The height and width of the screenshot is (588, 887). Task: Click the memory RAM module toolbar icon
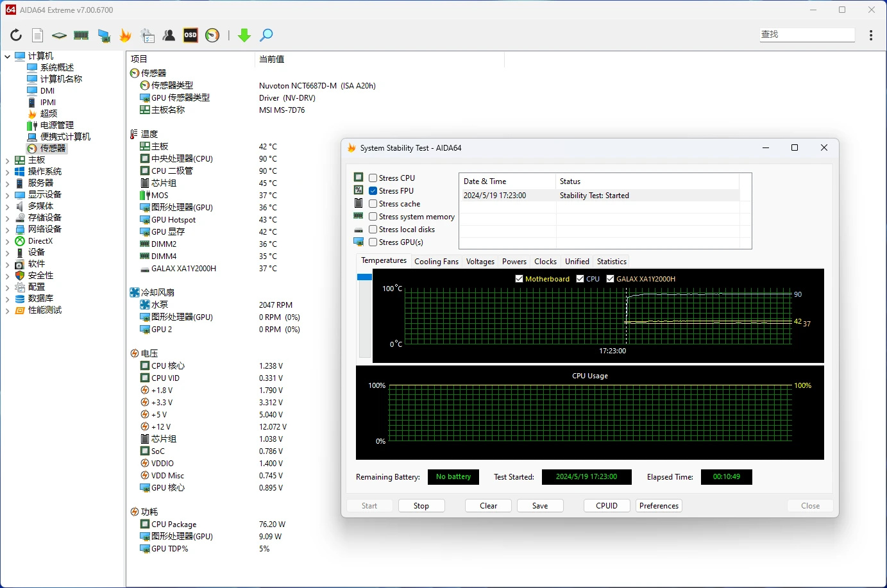(x=81, y=35)
